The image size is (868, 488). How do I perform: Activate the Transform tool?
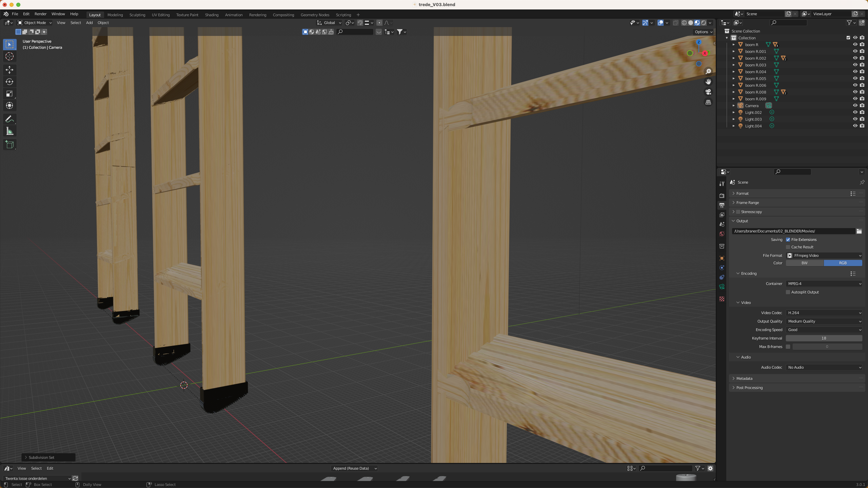[9, 105]
